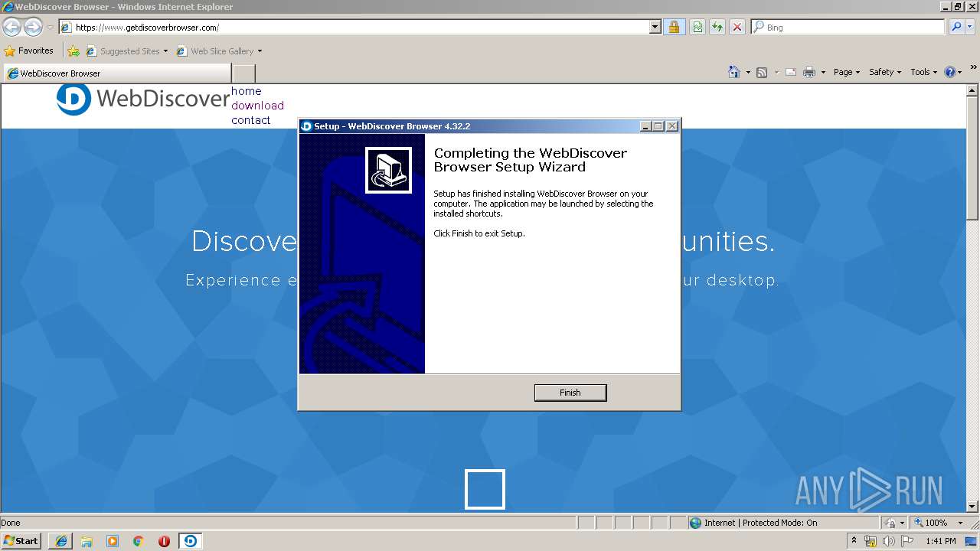Expand the Home button dropdown arrow
The image size is (980, 551).
(x=748, y=72)
